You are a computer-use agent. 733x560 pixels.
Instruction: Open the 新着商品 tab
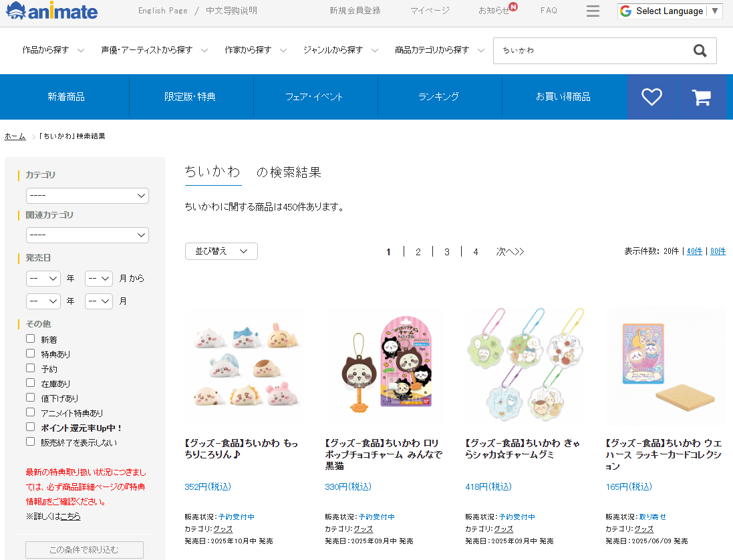pos(66,97)
